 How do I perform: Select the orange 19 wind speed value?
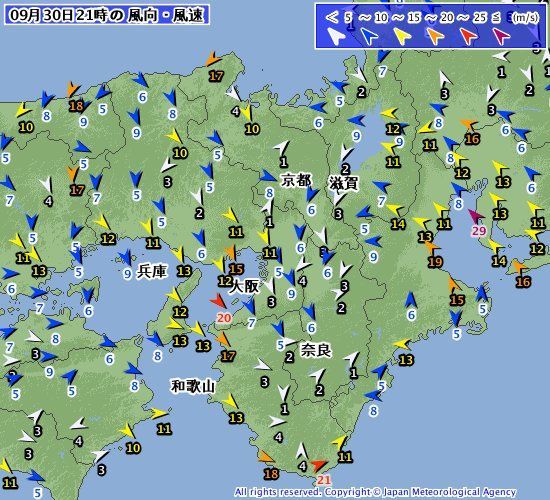coord(435,262)
